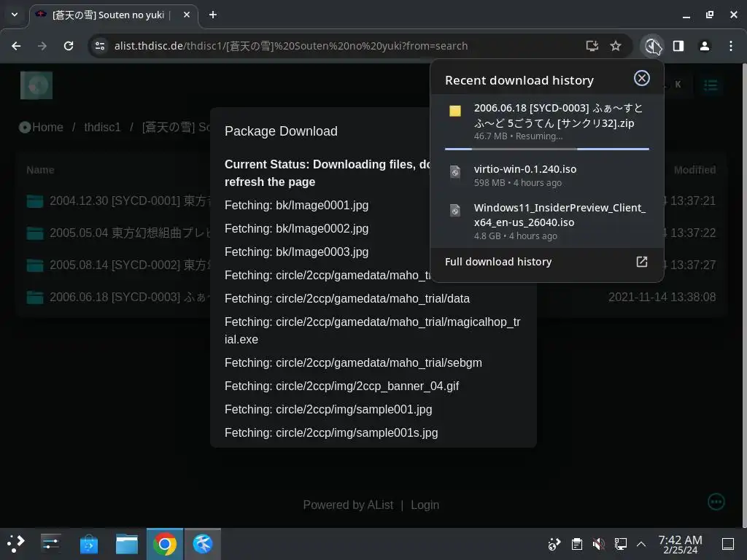The height and width of the screenshot is (560, 747).
Task: Click Fetching: bk/Image0001.jpg line
Action: coord(296,205)
